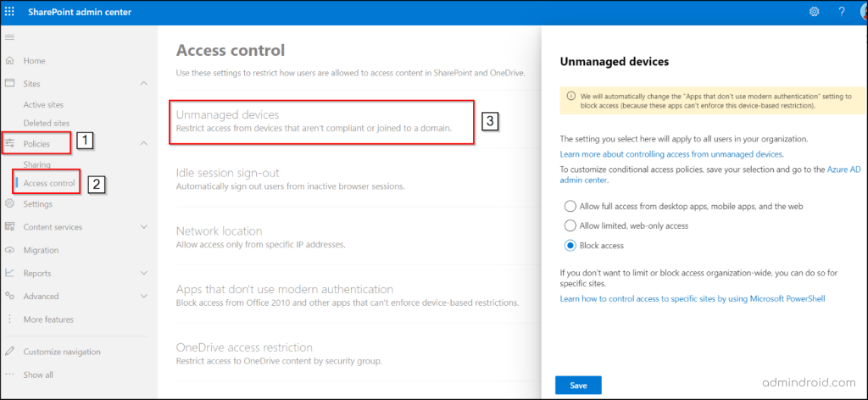Click the Reports chart icon
Viewport: 868px width, 400px height.
click(9, 273)
